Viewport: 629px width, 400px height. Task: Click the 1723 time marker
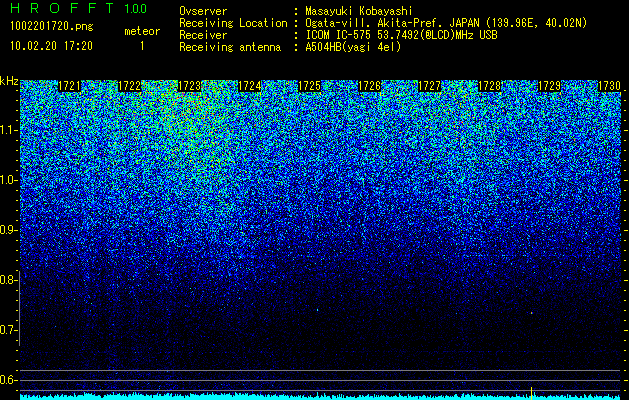(x=189, y=86)
